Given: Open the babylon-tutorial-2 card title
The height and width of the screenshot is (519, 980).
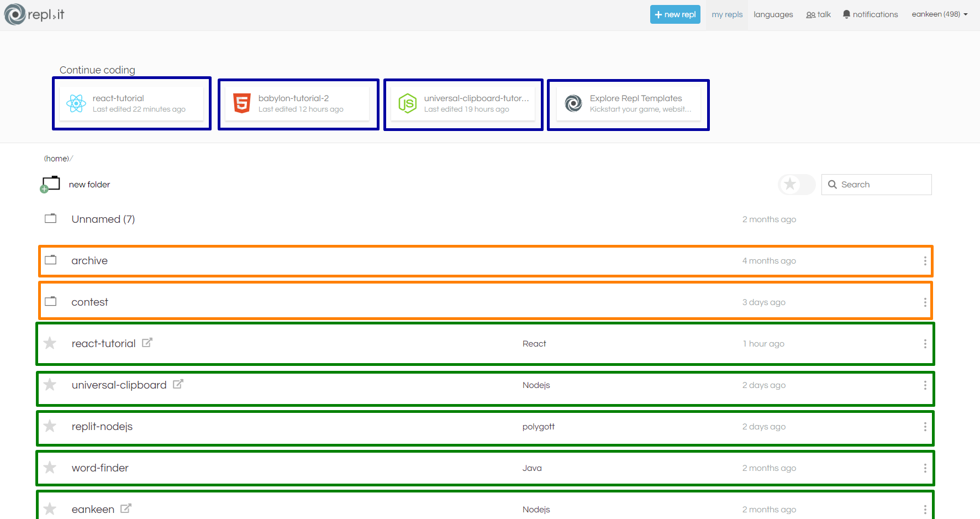Looking at the screenshot, I should point(293,98).
